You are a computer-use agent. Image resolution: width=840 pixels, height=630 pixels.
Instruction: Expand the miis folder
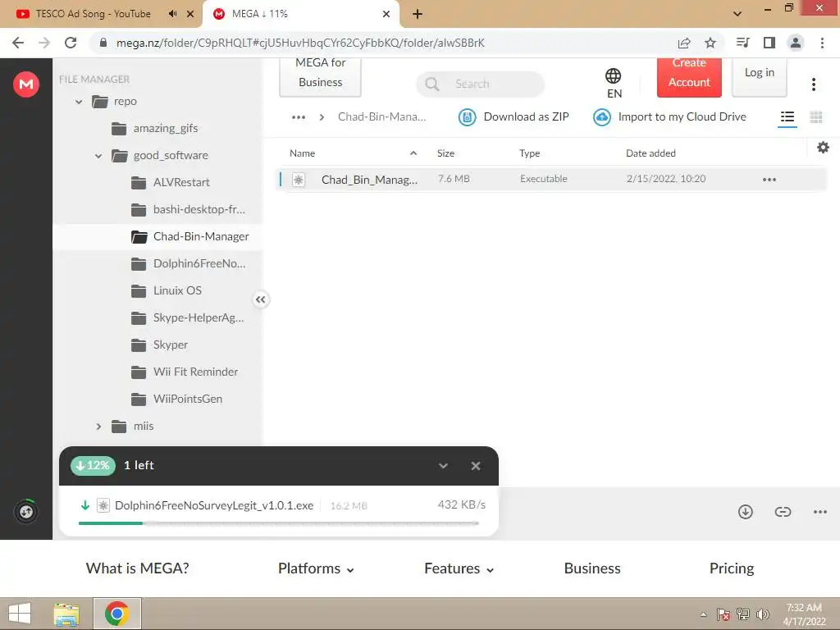(x=98, y=427)
